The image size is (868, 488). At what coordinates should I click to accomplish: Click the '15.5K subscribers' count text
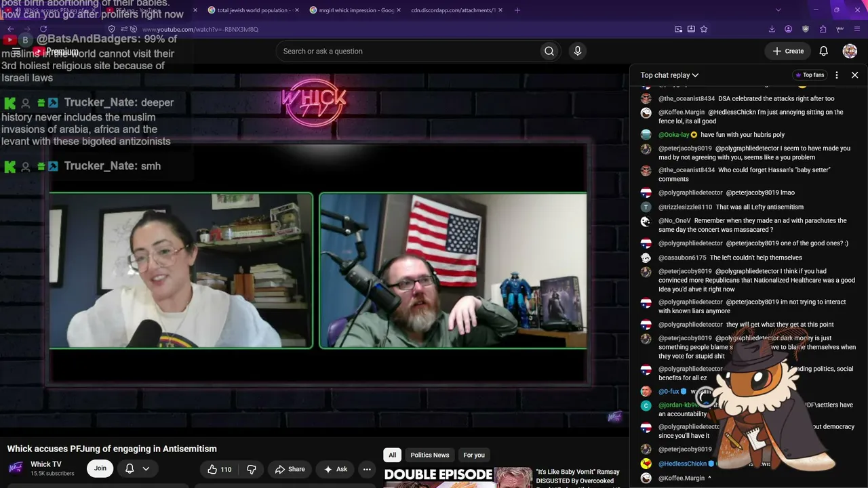click(52, 474)
